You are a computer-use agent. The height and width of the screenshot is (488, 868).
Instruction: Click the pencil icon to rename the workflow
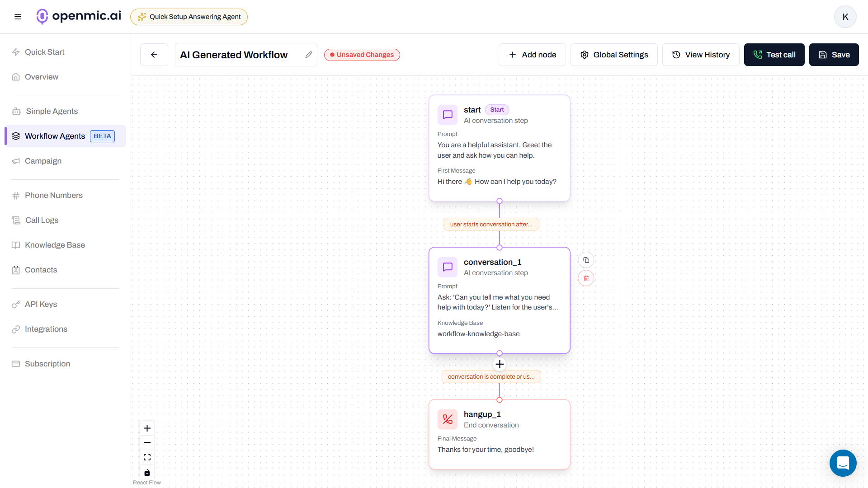pos(309,54)
